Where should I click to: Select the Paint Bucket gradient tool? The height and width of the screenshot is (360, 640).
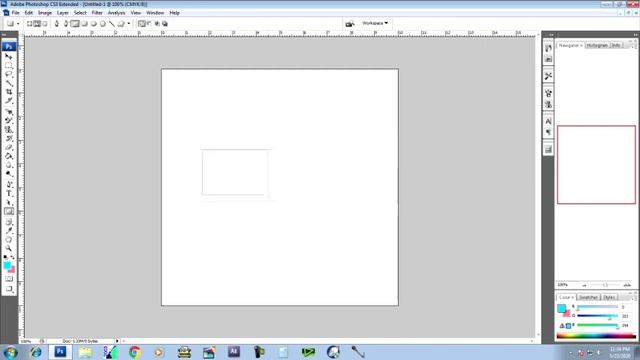(x=9, y=157)
